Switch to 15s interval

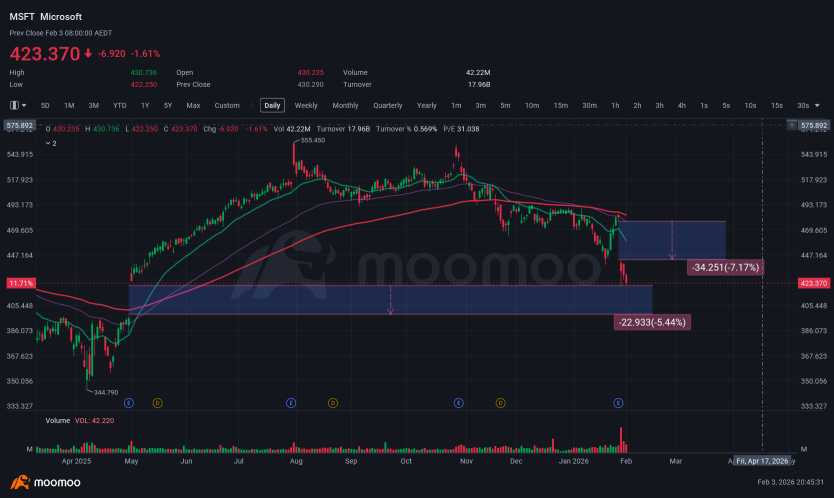pyautogui.click(x=777, y=105)
